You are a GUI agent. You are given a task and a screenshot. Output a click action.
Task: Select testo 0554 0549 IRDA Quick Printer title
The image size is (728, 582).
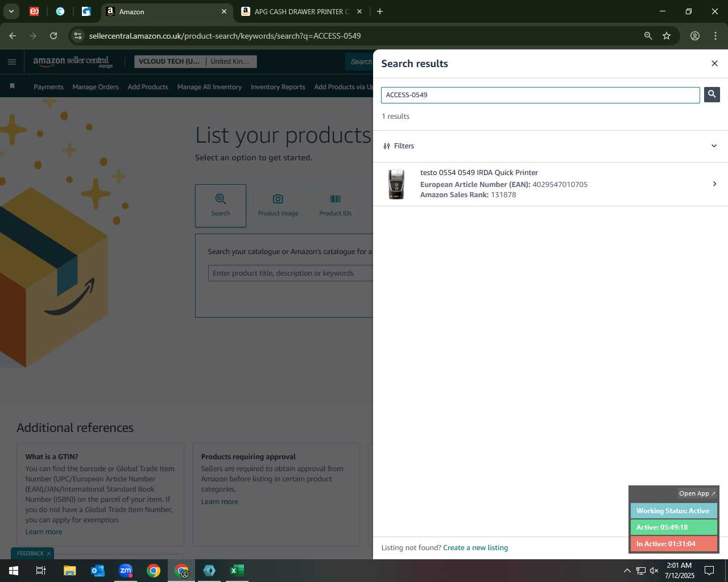point(479,172)
